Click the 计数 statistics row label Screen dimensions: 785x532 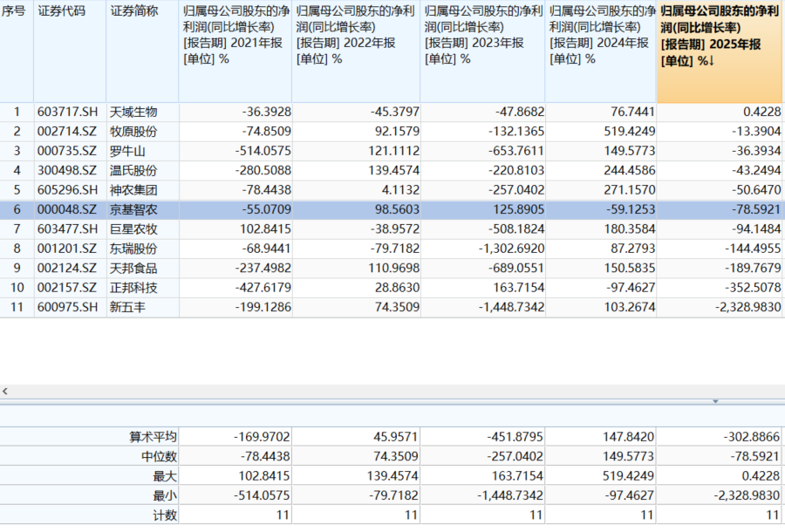pos(165,515)
